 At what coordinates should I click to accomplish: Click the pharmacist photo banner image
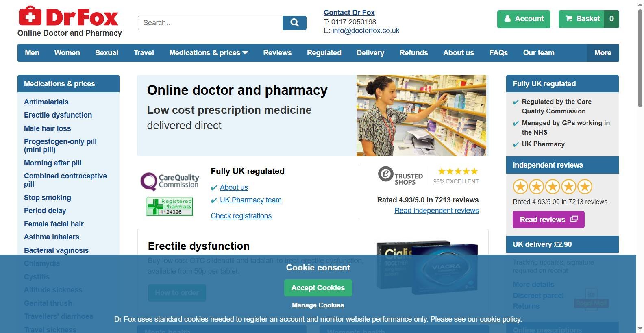421,115
